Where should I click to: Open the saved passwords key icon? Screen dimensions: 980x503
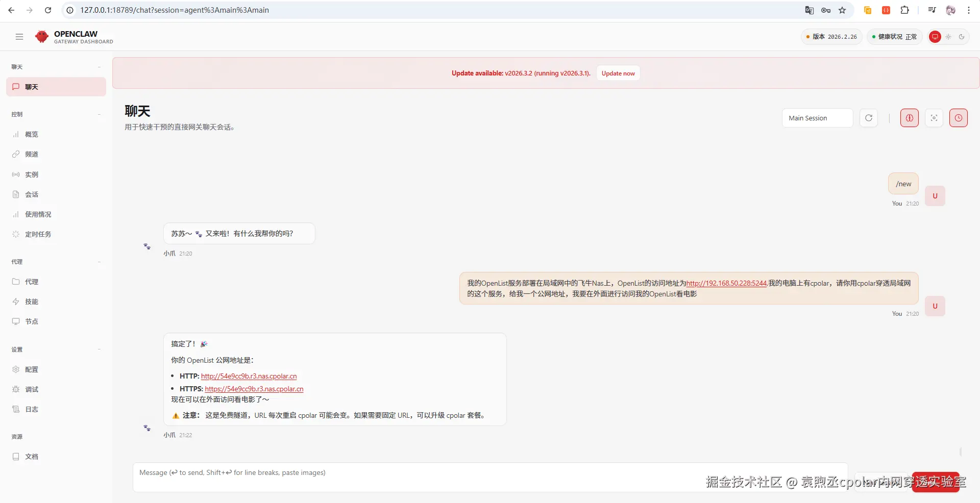coord(826,10)
